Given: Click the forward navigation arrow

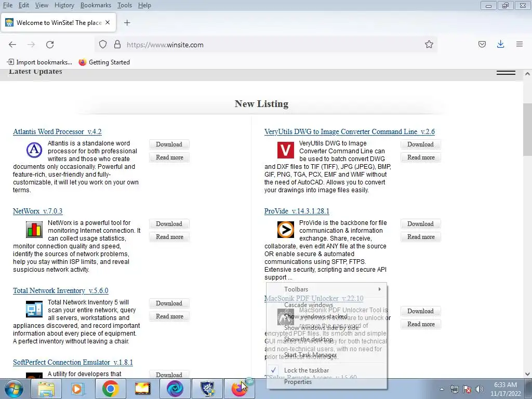Looking at the screenshot, I should tap(31, 45).
